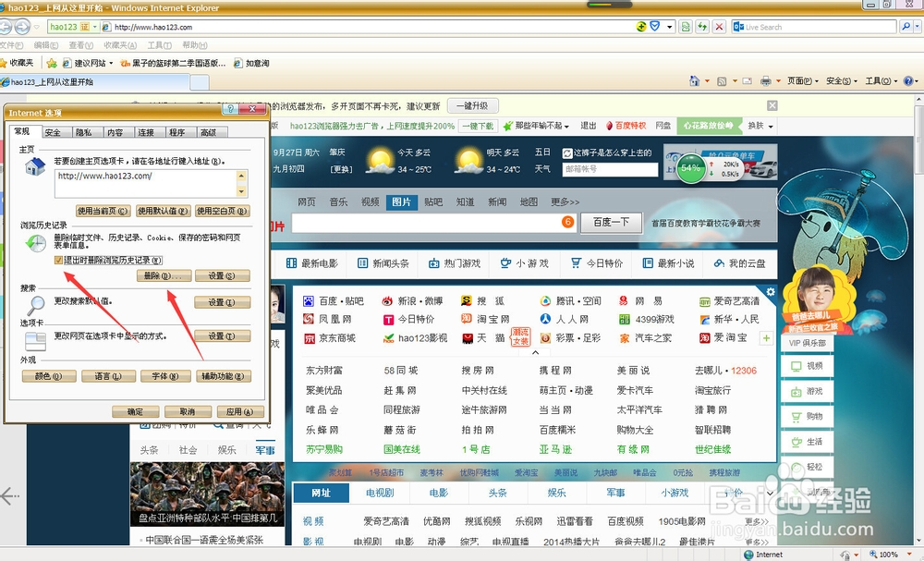Open the 页面(P) dropdown menu
Viewport: 924px width, 561px height.
click(803, 81)
